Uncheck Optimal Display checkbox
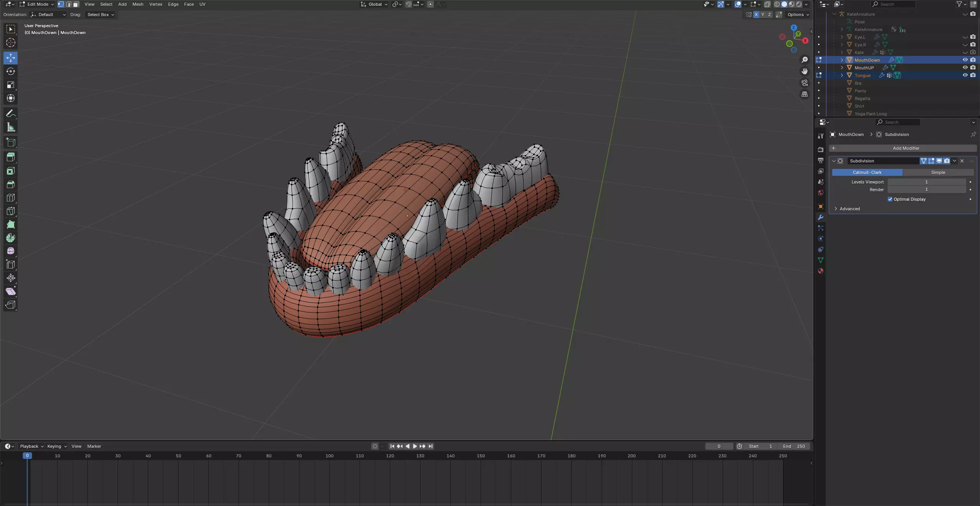This screenshot has height=506, width=980. [x=890, y=199]
